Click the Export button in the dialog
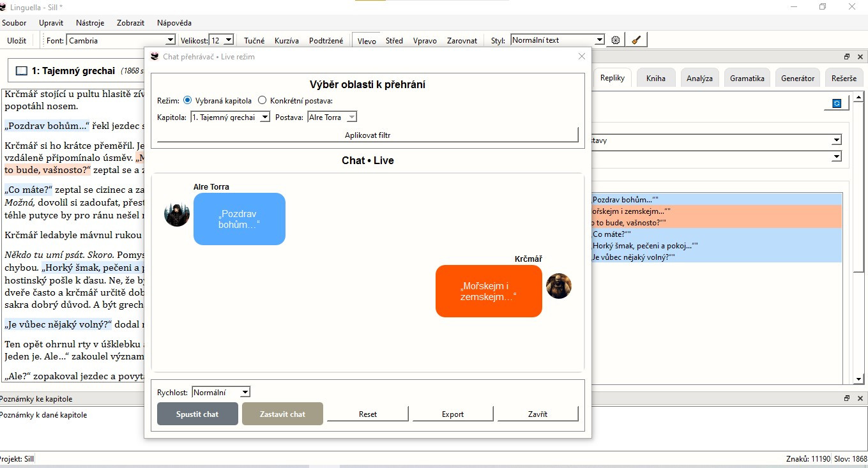This screenshot has height=468, width=868. pos(453,414)
